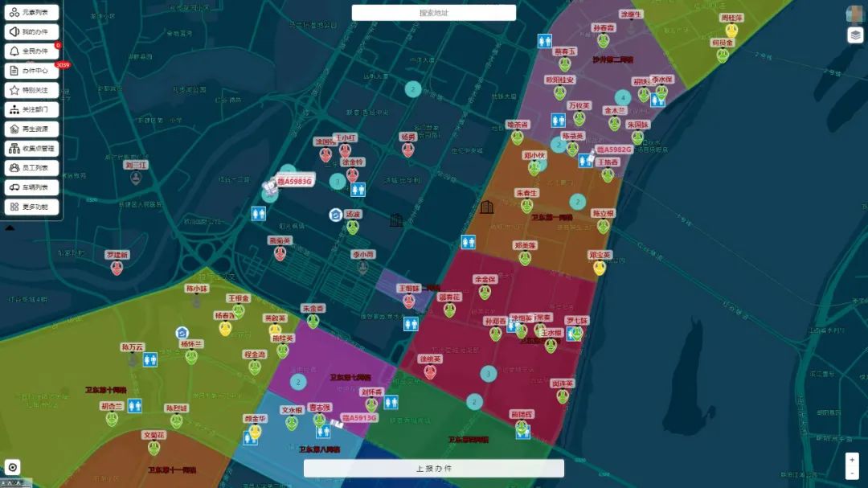Collapse the left sidebar menu arrow
The height and width of the screenshot is (488, 868).
[10, 228]
